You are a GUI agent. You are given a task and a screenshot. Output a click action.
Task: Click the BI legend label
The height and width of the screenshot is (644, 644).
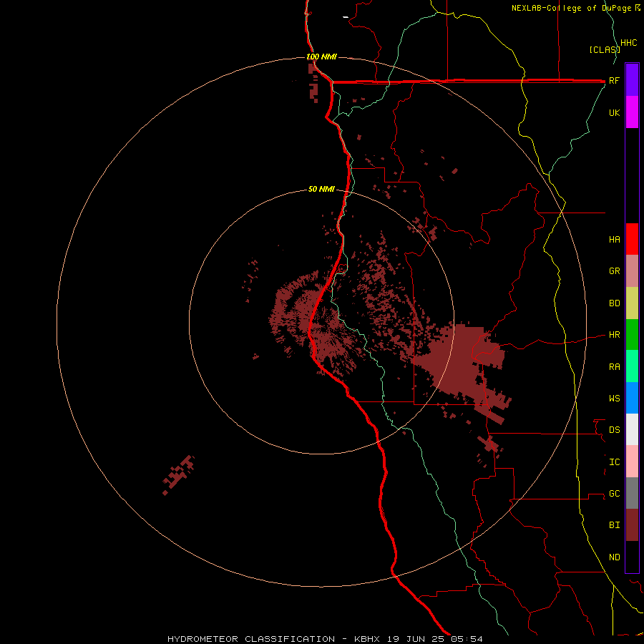pos(614,525)
